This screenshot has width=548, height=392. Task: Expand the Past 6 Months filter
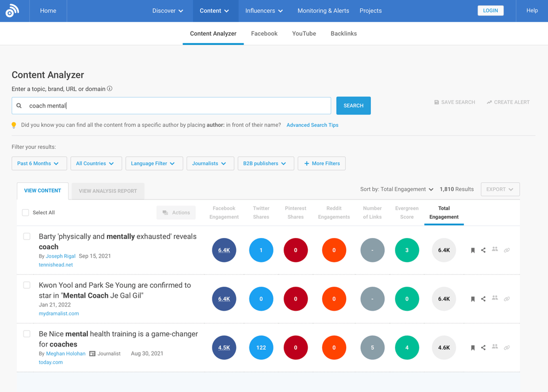[x=39, y=164]
